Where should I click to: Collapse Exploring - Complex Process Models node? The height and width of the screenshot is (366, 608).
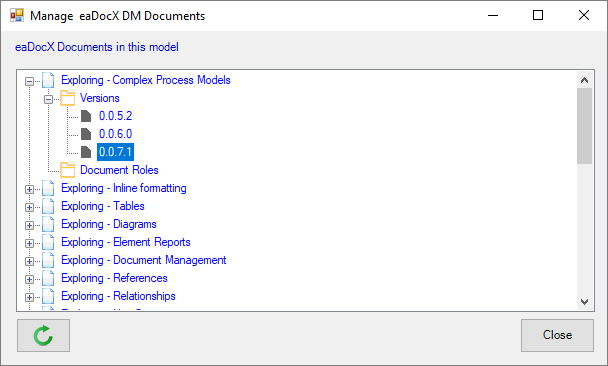pyautogui.click(x=29, y=81)
